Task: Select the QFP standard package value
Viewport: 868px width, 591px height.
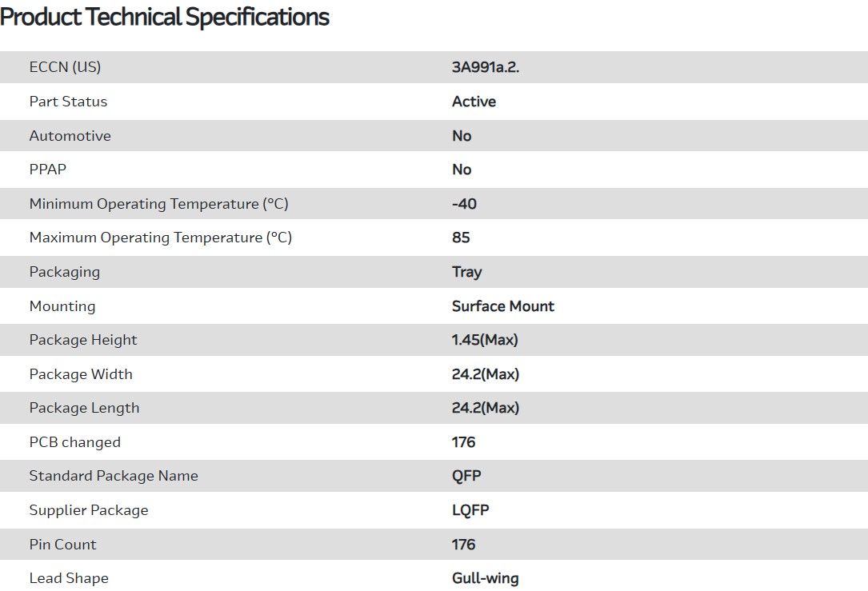Action: [x=466, y=476]
